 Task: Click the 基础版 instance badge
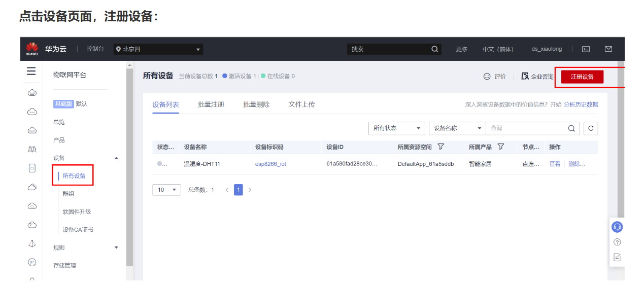coord(64,104)
